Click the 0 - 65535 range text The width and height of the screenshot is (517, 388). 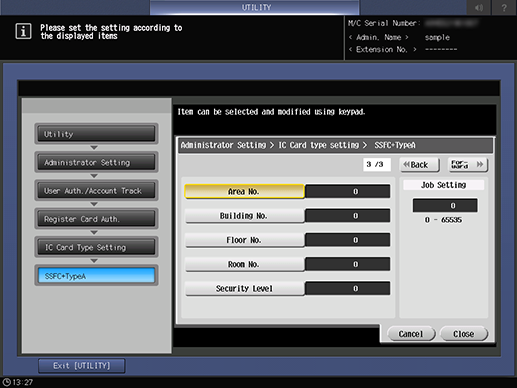[x=443, y=220]
